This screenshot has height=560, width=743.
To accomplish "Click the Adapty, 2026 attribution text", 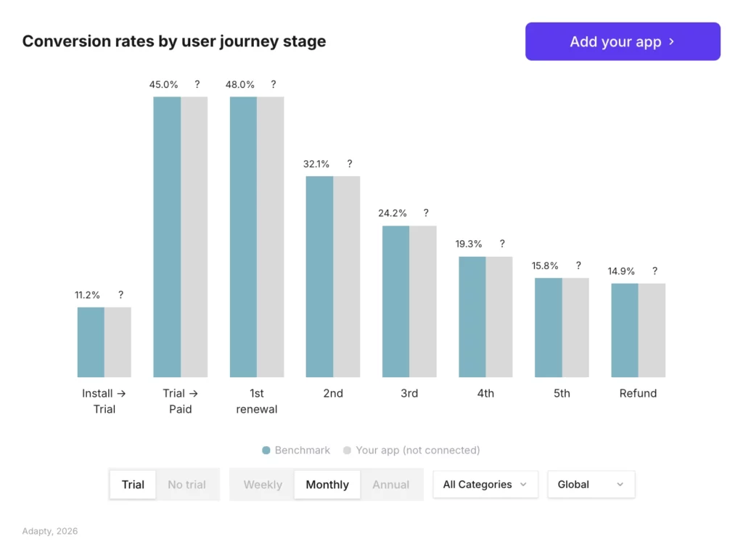I will pyautogui.click(x=49, y=531).
